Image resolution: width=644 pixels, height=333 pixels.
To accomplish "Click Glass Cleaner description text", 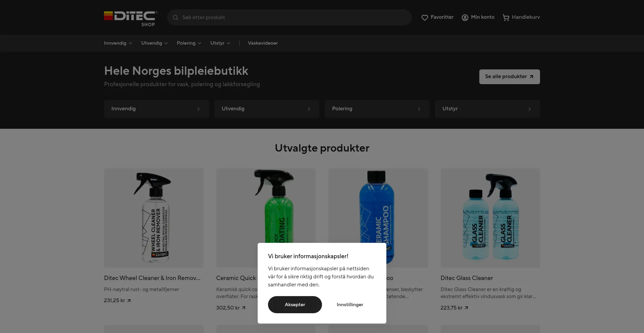I will point(488,293).
